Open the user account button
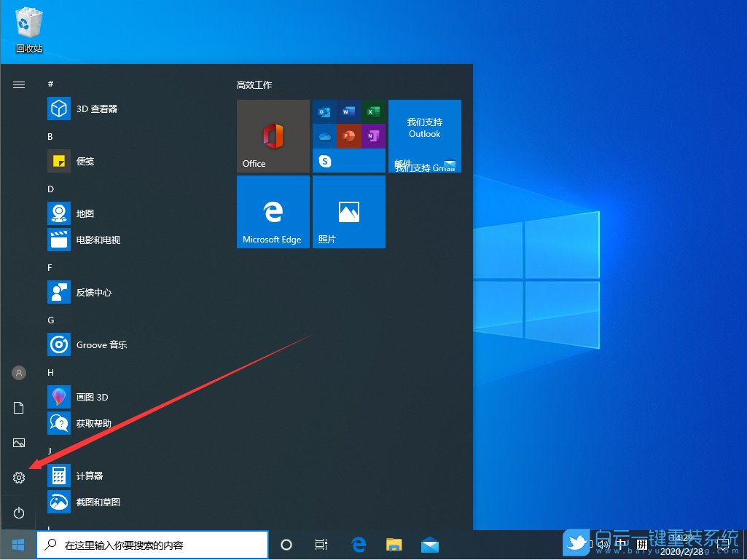 tap(18, 372)
